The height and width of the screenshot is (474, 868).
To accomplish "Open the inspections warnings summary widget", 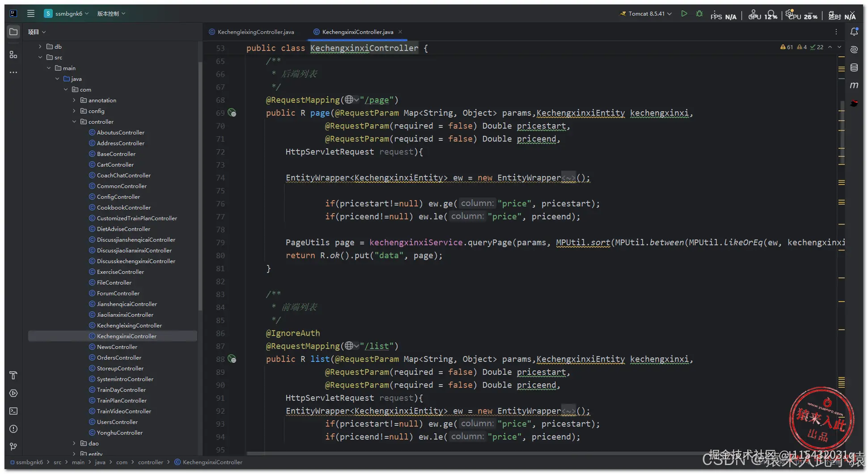I will [x=801, y=47].
